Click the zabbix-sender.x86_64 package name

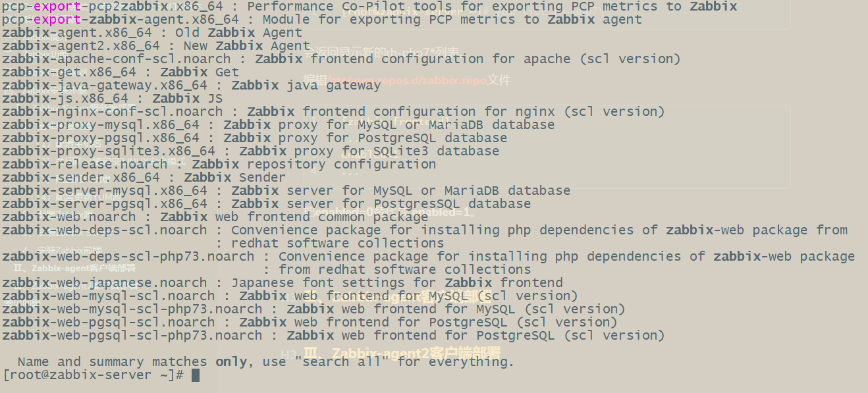80,178
